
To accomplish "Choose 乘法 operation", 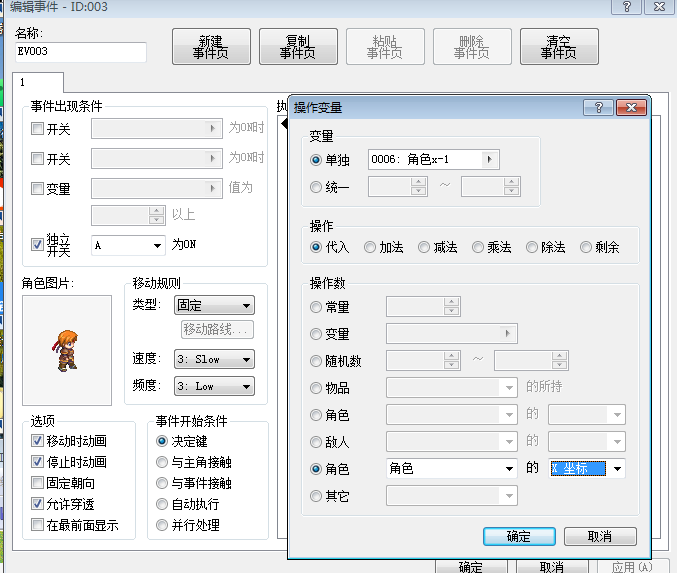I will pos(478,247).
